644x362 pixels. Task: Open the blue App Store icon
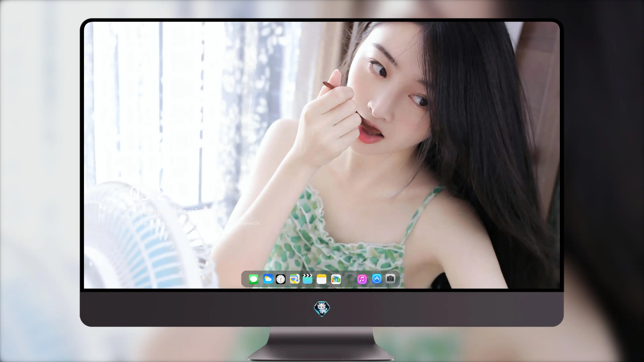click(x=377, y=279)
